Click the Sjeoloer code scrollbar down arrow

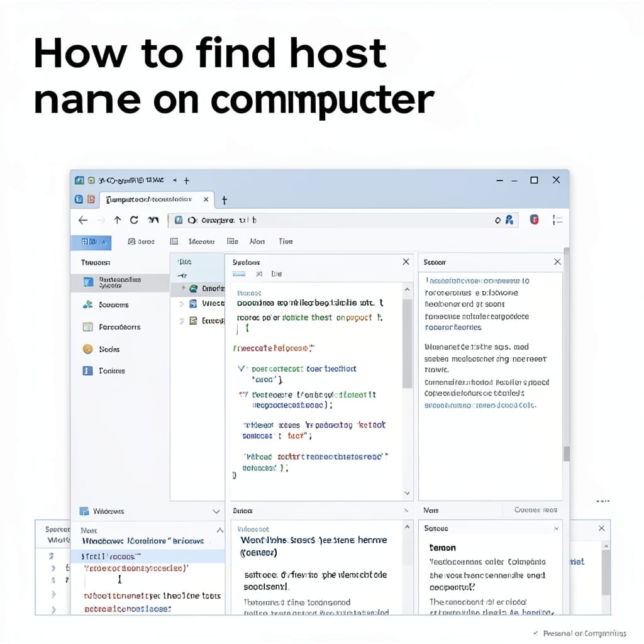407,493
